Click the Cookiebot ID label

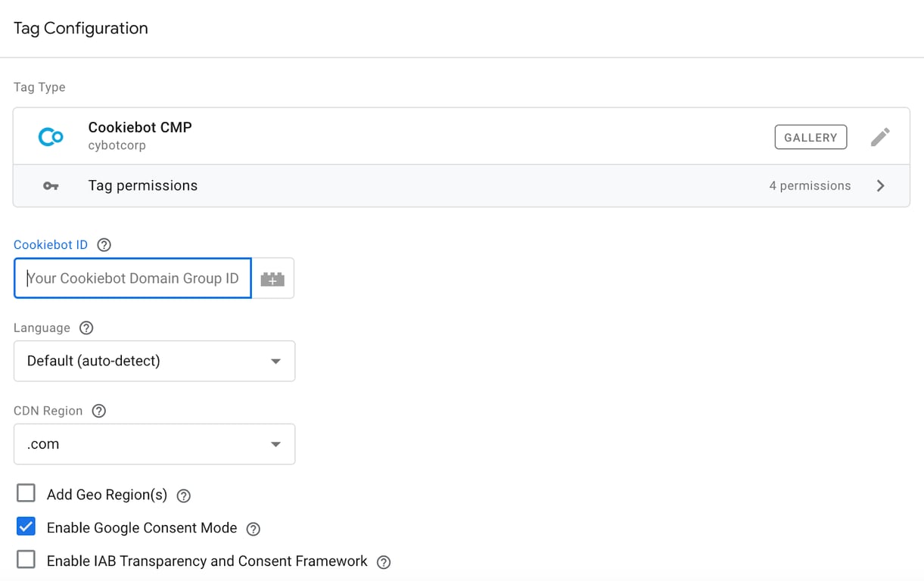coord(51,244)
